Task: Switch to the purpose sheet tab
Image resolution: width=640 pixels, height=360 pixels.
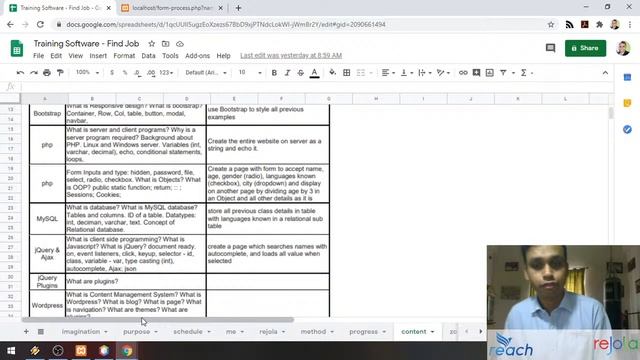Action: [136, 331]
